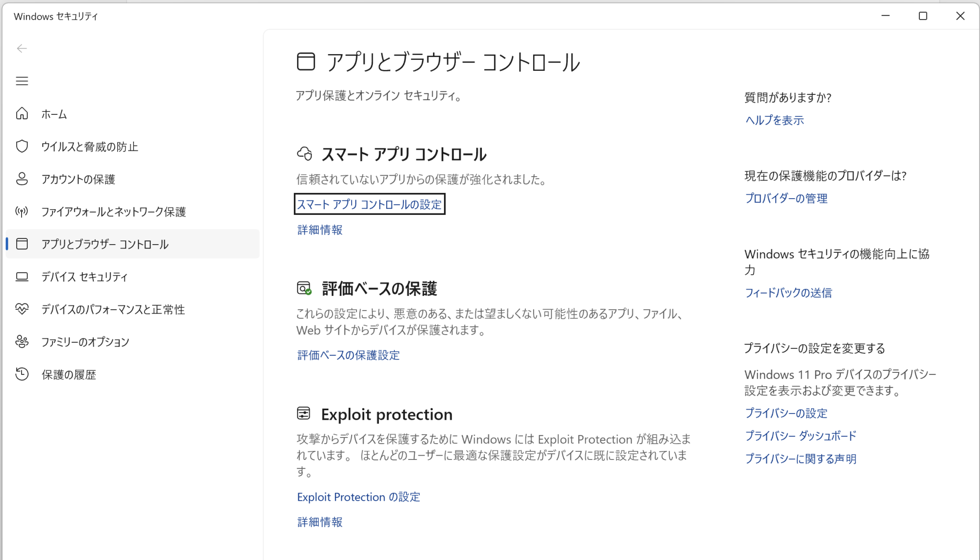Click the heart icon for デバイスのパフォーマンスと正常性
980x560 pixels.
coord(22,309)
